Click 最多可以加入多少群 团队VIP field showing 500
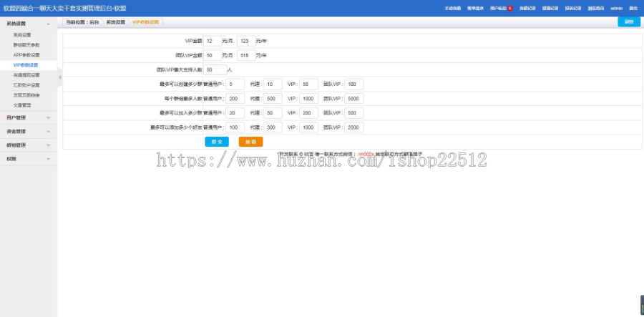644x317 pixels. 353,113
